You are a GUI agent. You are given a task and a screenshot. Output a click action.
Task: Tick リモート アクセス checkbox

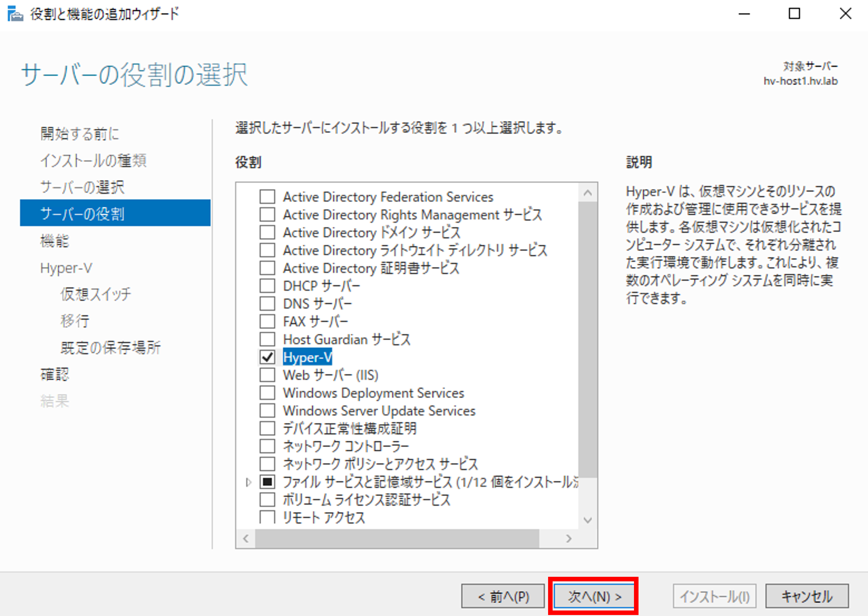point(267,517)
